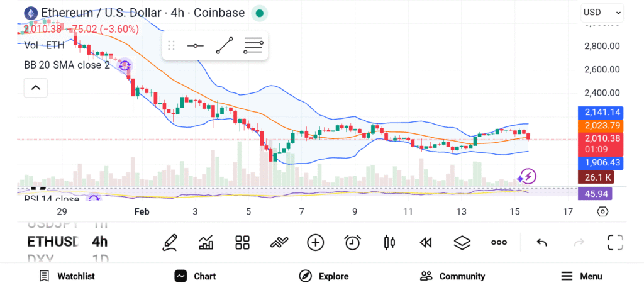This screenshot has width=644, height=290.
Task: Toggle the green market status indicator
Action: point(259,13)
